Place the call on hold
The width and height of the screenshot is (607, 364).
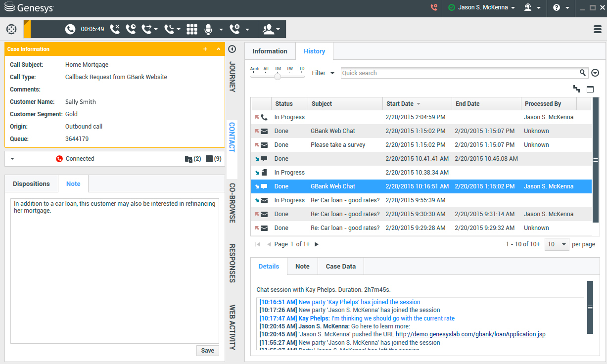[x=131, y=29]
